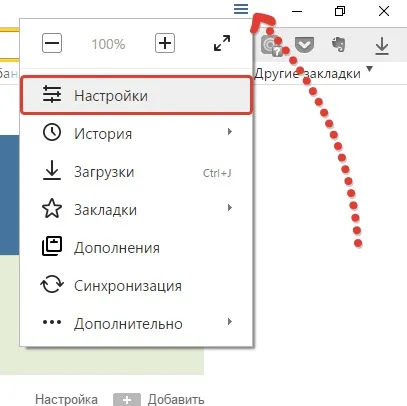Viewport: 407px width, 406px height.
Task: Open Дополнения menu entry
Action: pyautogui.click(x=136, y=247)
